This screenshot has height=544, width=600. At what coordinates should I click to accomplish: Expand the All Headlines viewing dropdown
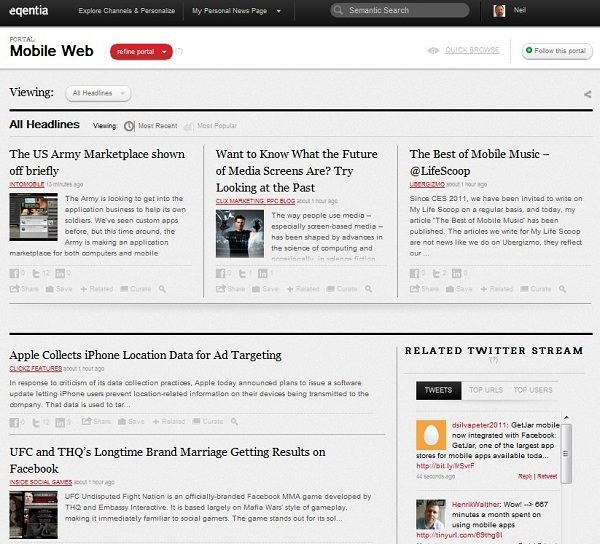pos(98,93)
